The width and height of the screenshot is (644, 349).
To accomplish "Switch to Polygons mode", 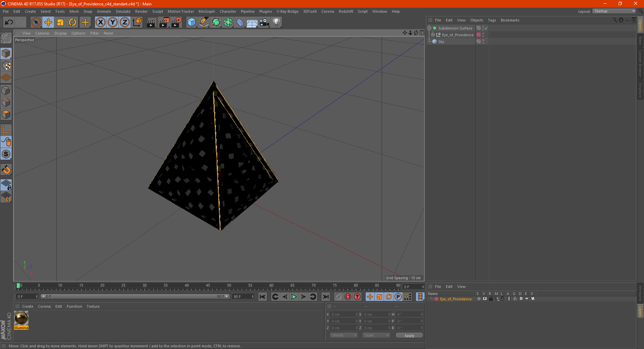I will [x=6, y=114].
